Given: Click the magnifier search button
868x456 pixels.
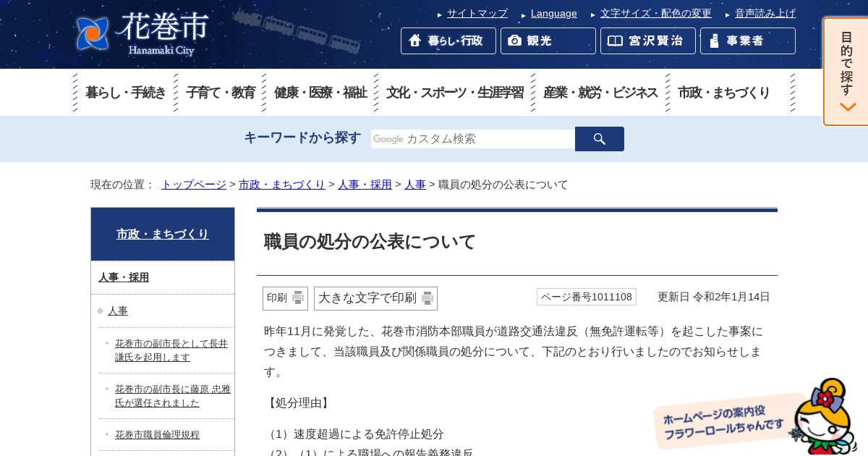Looking at the screenshot, I should point(600,139).
